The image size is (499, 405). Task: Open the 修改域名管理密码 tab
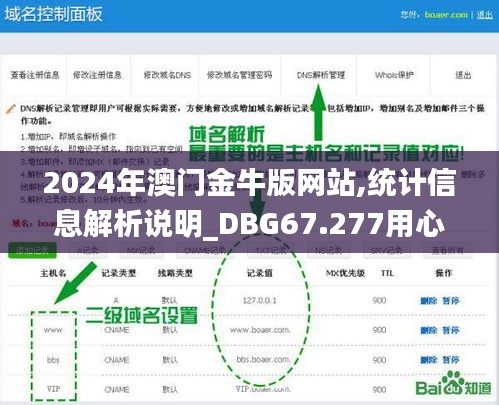click(239, 75)
